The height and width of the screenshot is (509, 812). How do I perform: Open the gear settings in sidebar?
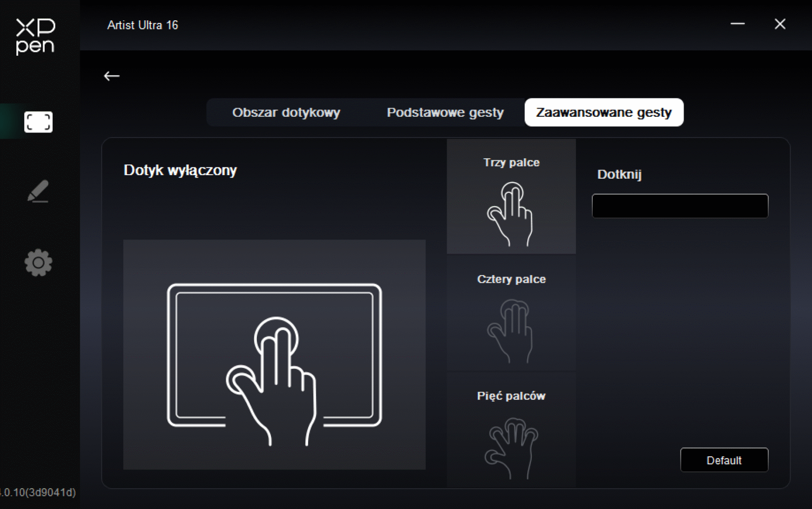click(x=38, y=262)
